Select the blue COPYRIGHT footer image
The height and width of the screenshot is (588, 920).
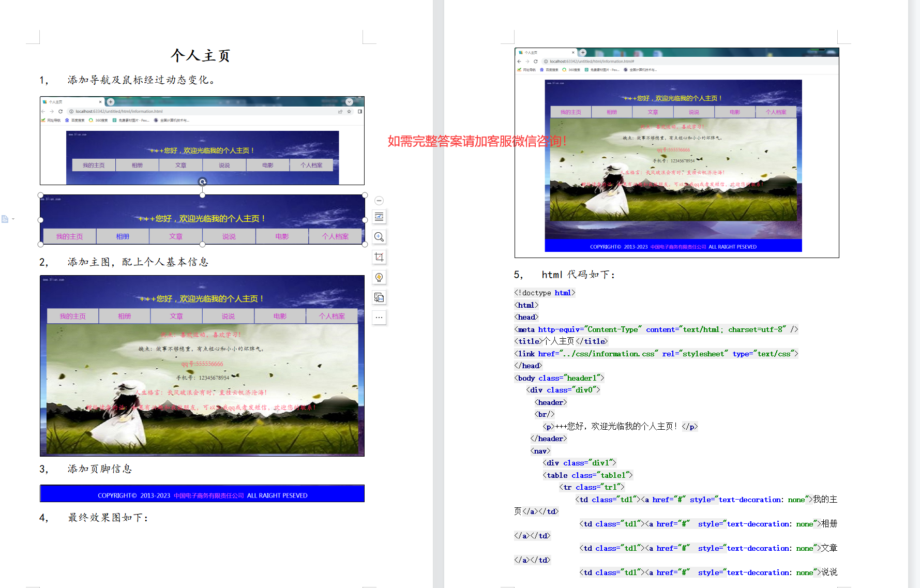[202, 493]
